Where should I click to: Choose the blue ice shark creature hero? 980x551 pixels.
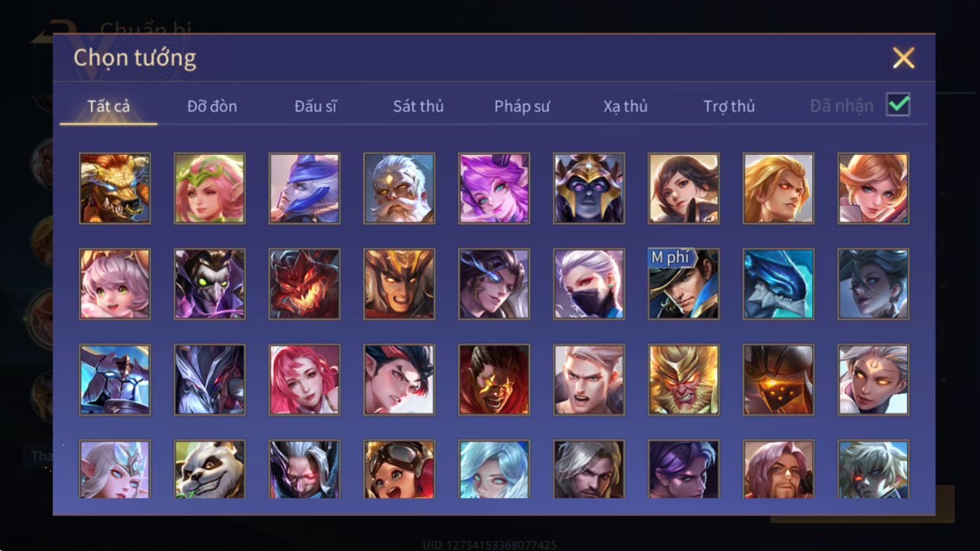[x=778, y=284]
